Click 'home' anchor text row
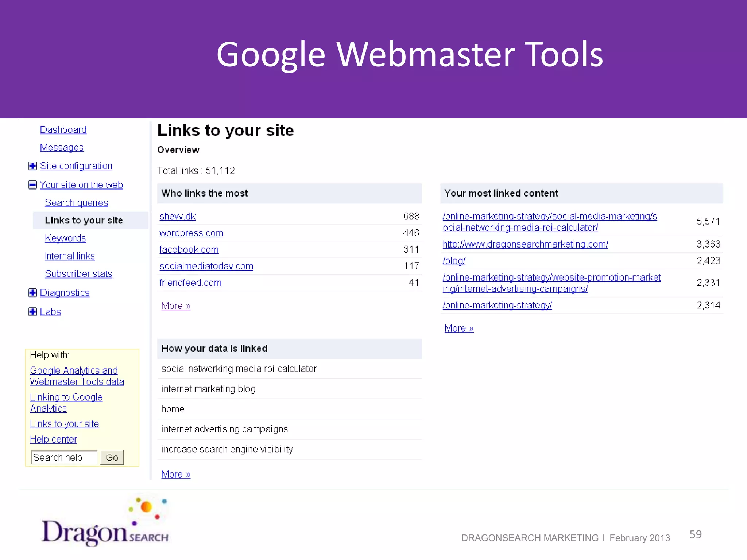The image size is (747, 560). click(289, 409)
